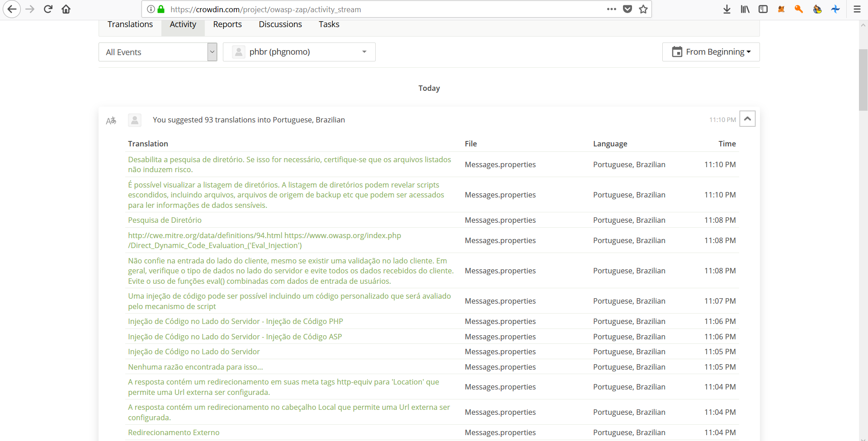Click the calendar icon in date filter
This screenshot has width=868, height=441.
click(x=677, y=52)
